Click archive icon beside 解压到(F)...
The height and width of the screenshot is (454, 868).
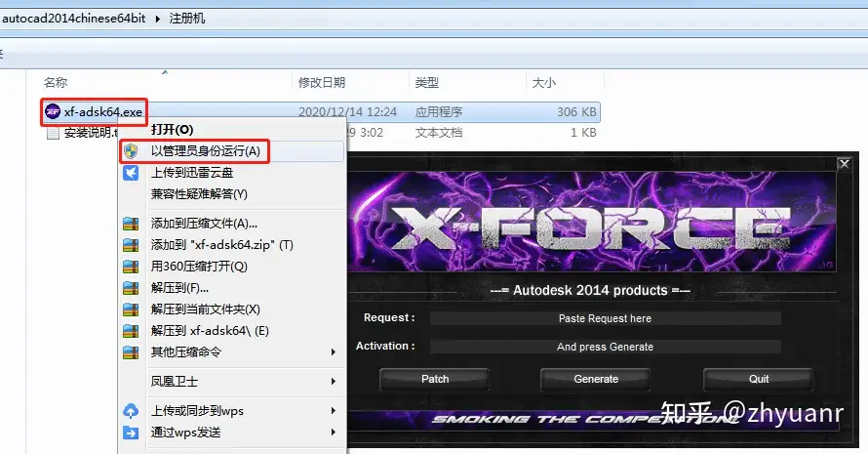click(x=131, y=288)
